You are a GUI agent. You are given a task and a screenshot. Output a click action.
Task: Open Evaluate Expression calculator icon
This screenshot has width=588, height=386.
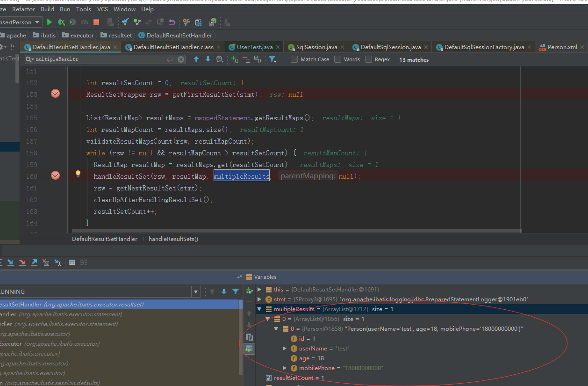coord(72,262)
